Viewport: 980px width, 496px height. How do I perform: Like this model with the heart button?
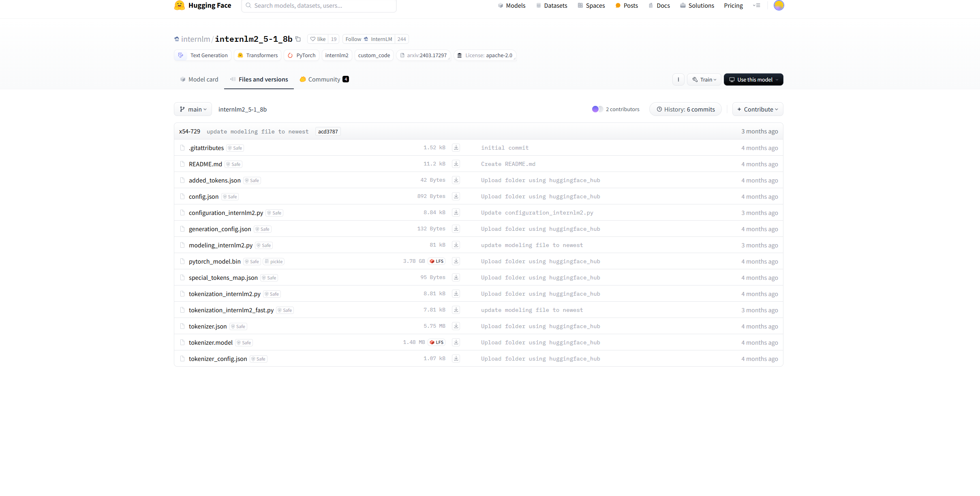pyautogui.click(x=318, y=39)
